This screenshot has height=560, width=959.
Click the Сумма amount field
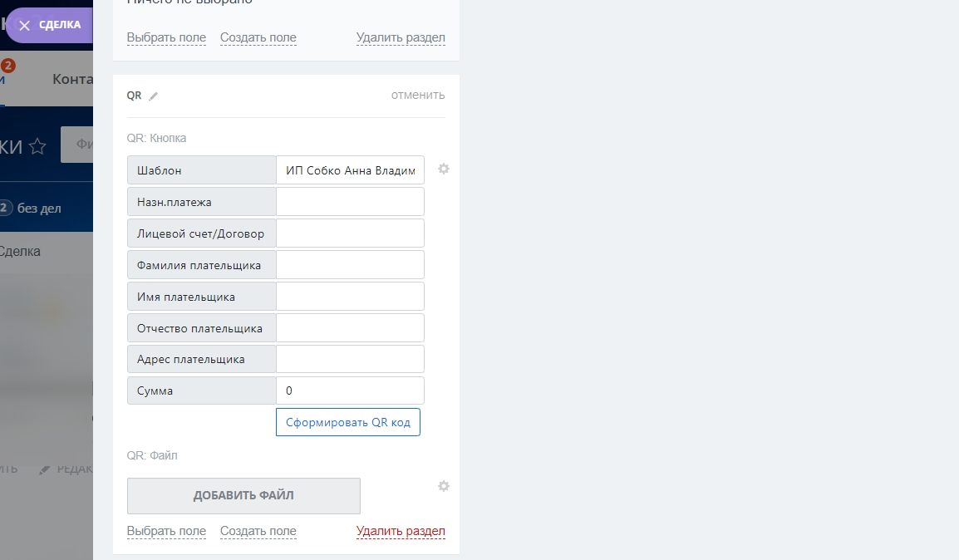[x=350, y=391]
